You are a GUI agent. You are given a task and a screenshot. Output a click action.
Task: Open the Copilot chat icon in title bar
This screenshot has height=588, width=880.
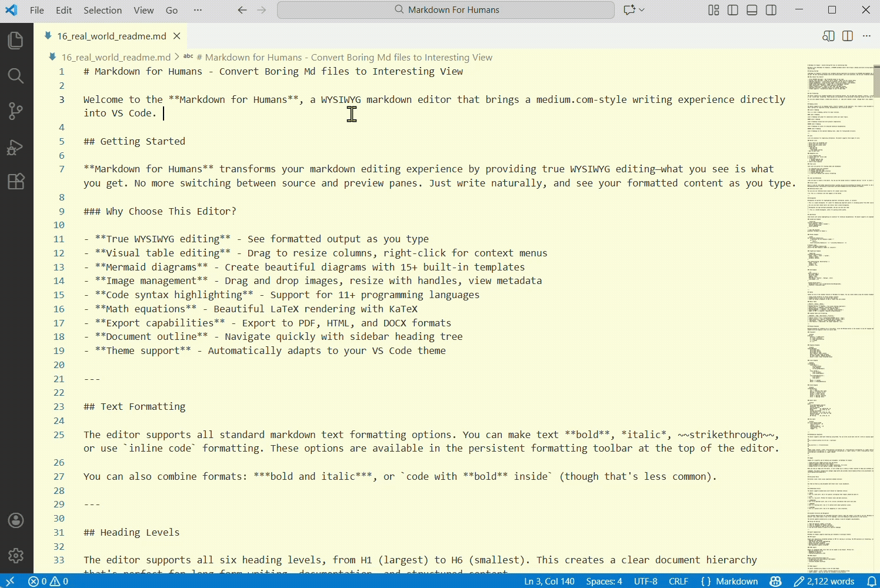point(629,10)
